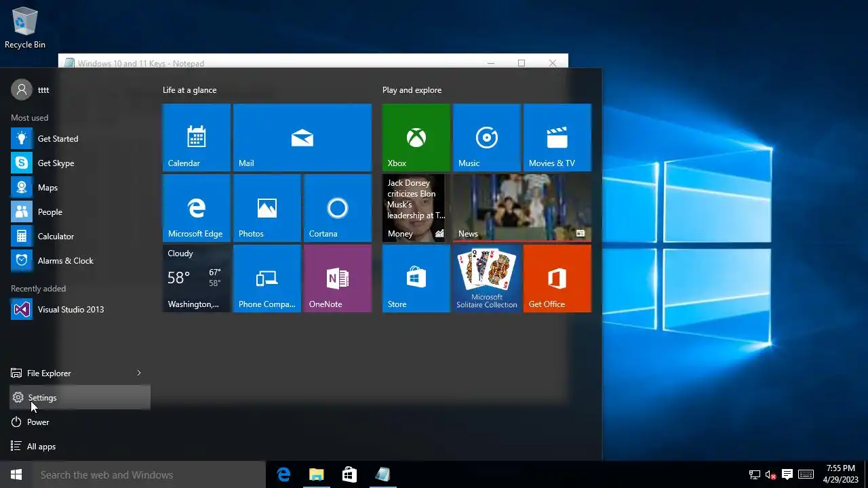Click the muted volume tray icon

[770, 474]
